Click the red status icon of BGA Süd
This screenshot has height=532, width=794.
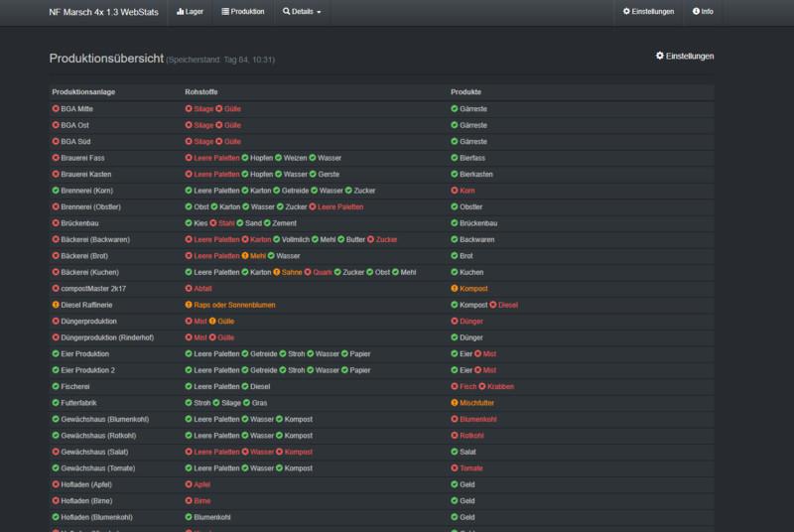point(56,141)
